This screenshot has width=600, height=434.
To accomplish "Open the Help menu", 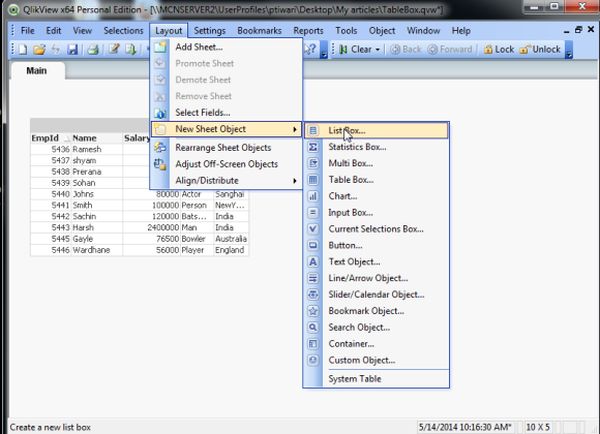I will (x=461, y=31).
